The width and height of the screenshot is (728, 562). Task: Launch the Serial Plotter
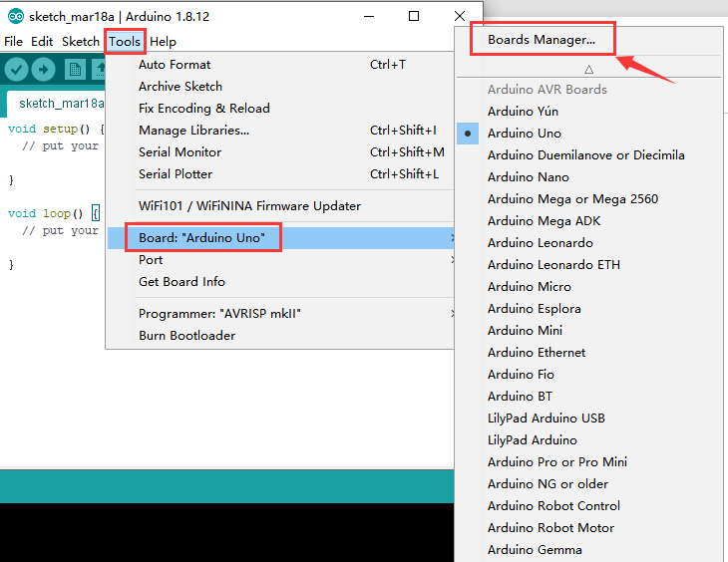(x=280, y=174)
